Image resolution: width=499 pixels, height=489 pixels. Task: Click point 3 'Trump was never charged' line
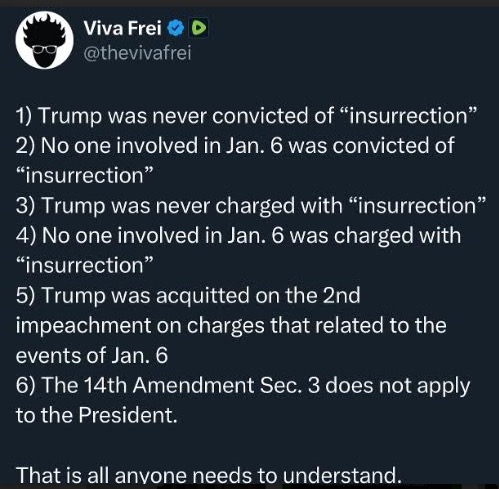[x=250, y=206]
